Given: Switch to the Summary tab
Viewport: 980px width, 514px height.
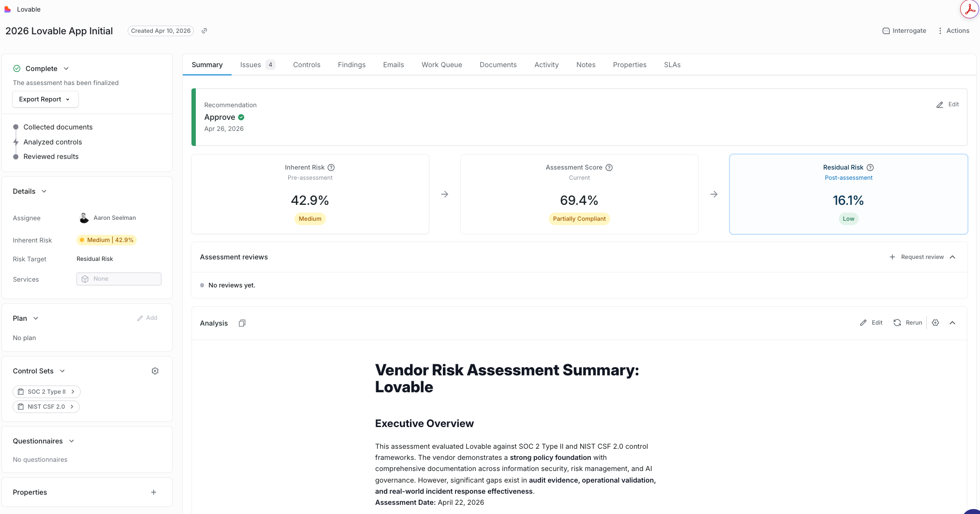Looking at the screenshot, I should coord(207,65).
